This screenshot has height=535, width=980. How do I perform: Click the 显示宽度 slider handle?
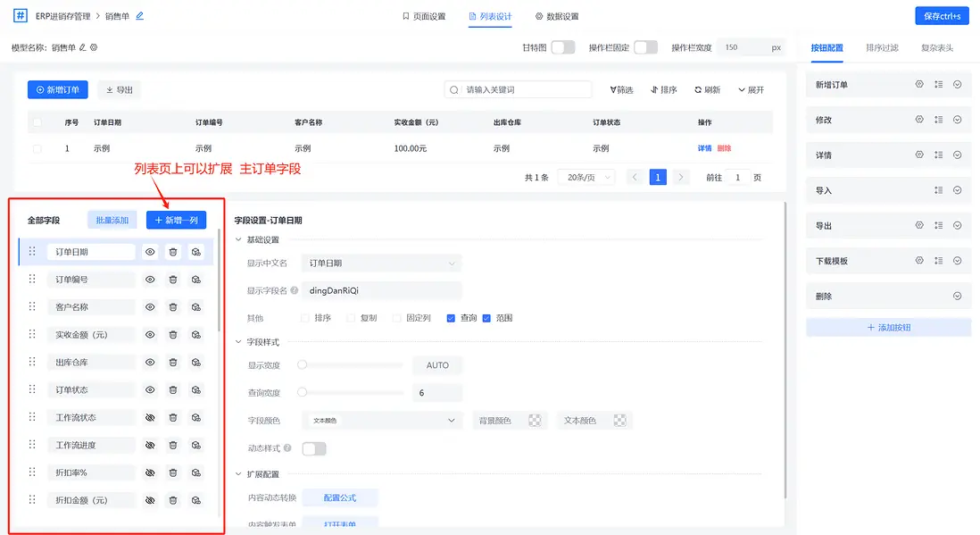302,364
